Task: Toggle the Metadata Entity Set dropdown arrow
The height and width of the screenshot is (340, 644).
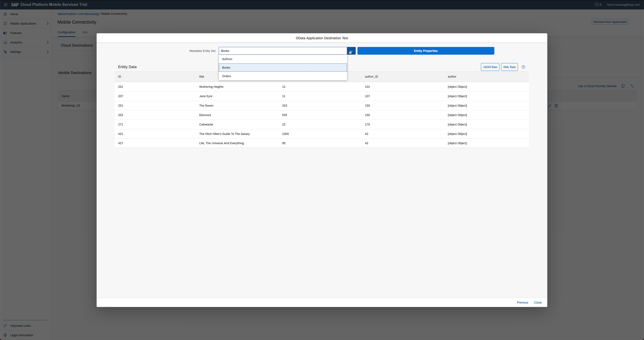Action: coord(351,51)
